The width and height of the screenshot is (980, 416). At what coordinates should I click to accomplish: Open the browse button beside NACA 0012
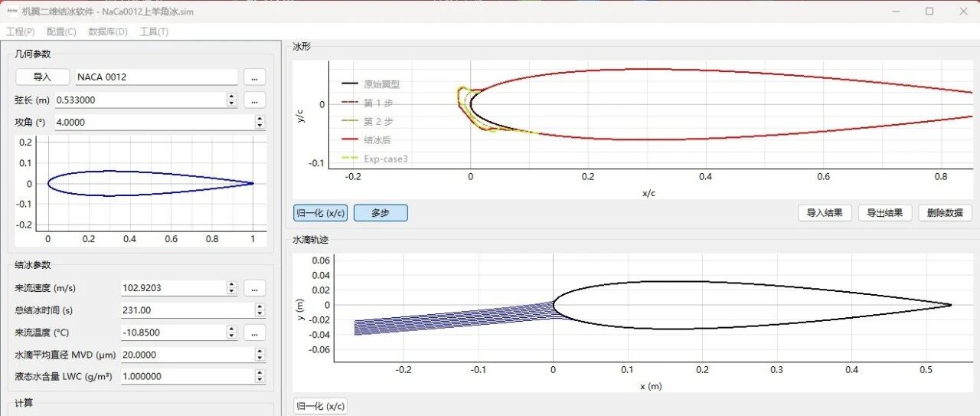click(x=254, y=77)
